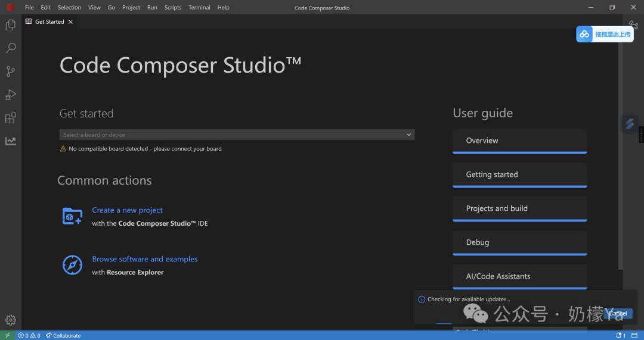Cancel the update check notification
Screen dimensions: 644x340
coord(618,313)
